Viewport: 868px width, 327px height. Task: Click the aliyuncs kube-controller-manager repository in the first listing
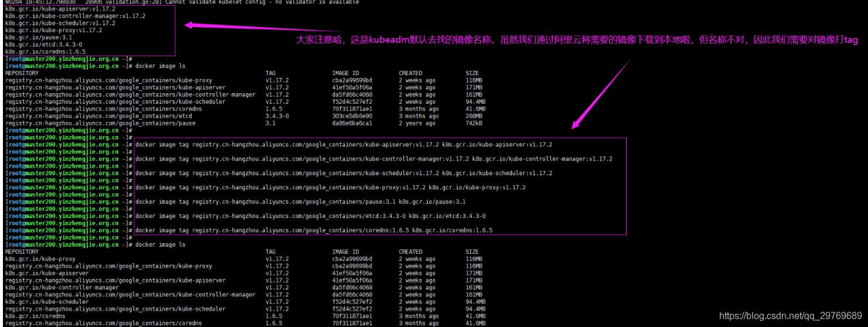(x=131, y=94)
